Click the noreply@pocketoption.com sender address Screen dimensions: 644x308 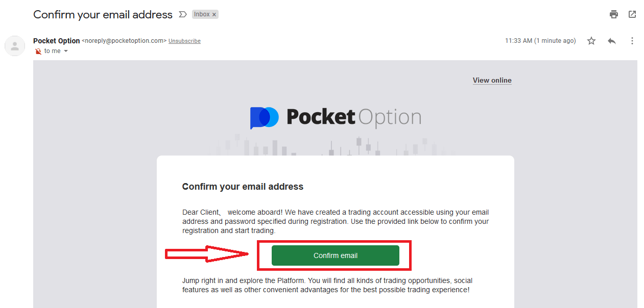coord(124,41)
